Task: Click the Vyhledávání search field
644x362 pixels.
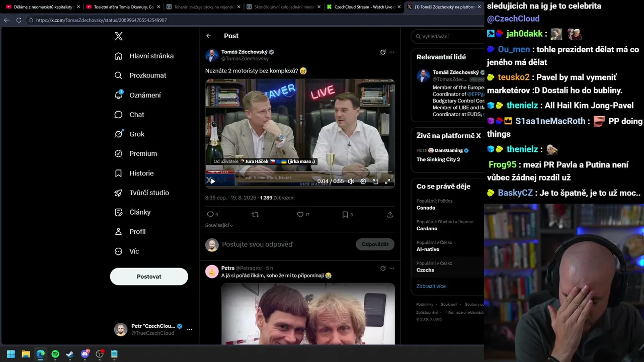Action: click(x=447, y=36)
